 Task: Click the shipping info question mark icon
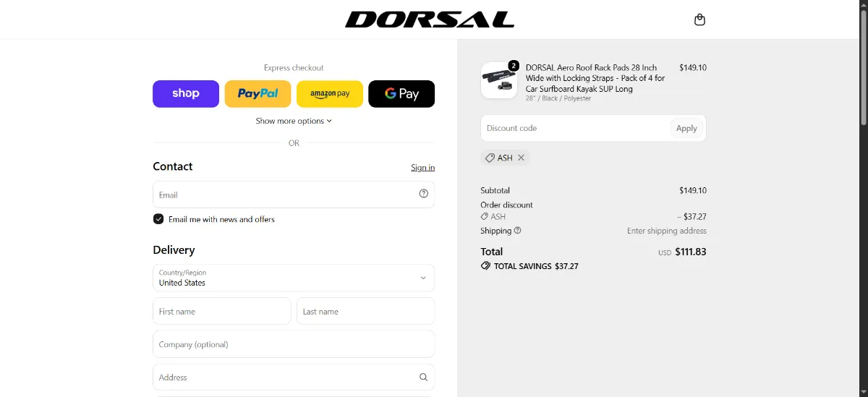tap(517, 231)
